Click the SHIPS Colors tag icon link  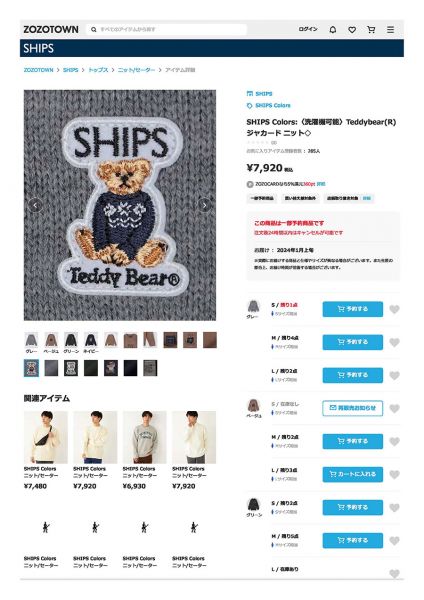point(269,105)
